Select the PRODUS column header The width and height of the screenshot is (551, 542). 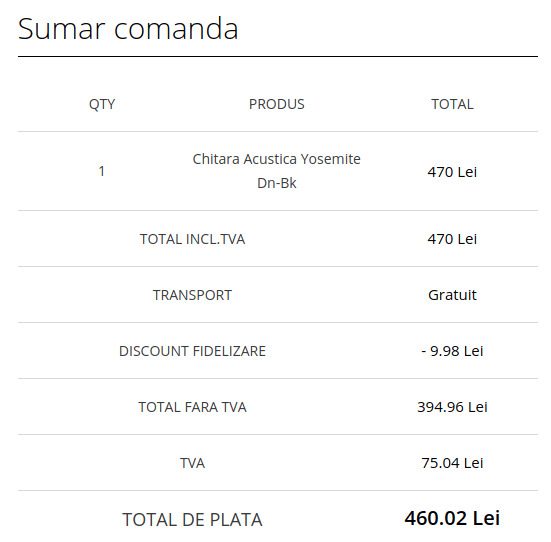[277, 104]
